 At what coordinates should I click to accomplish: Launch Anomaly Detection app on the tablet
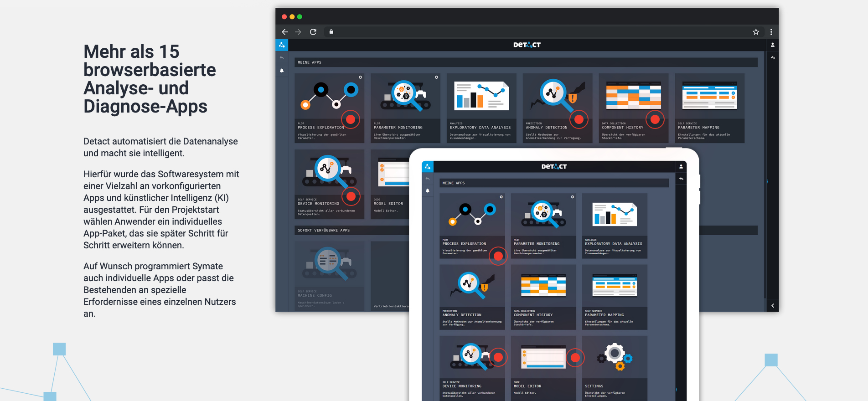coord(472,297)
